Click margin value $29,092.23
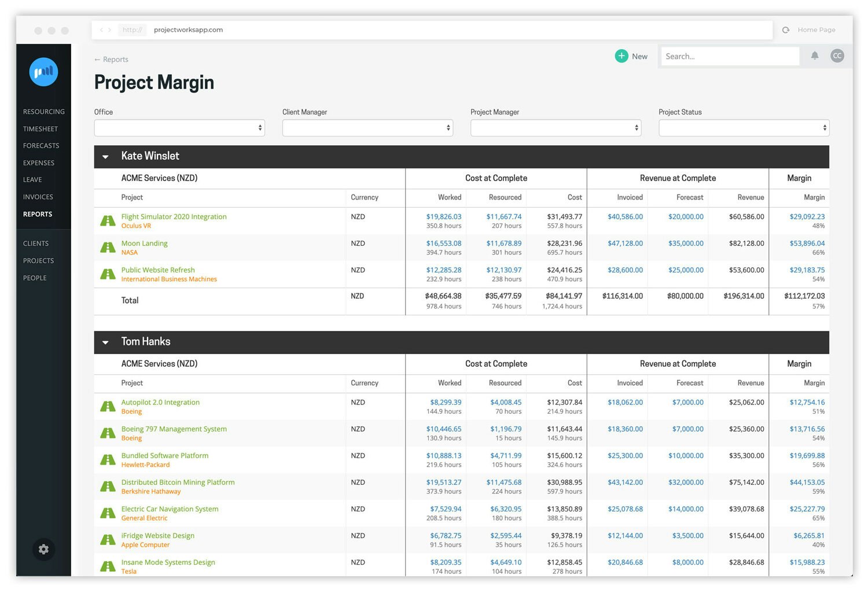 tap(807, 217)
